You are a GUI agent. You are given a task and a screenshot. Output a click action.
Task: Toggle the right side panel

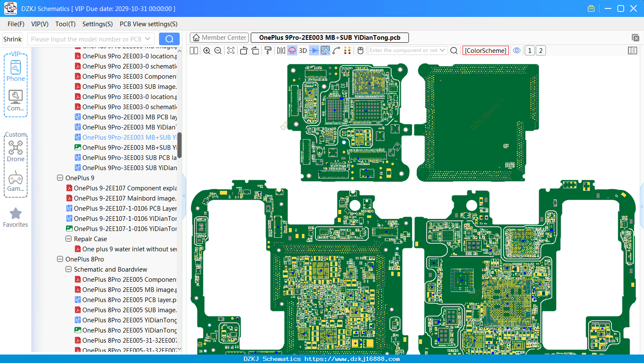(633, 51)
